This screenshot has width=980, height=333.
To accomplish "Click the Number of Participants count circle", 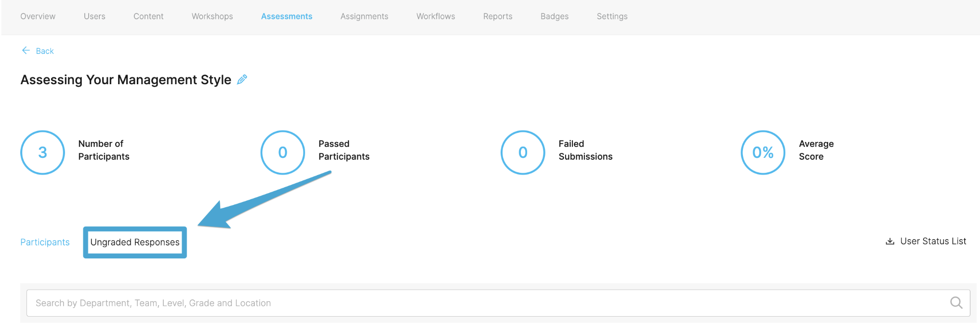I will pyautogui.click(x=42, y=153).
